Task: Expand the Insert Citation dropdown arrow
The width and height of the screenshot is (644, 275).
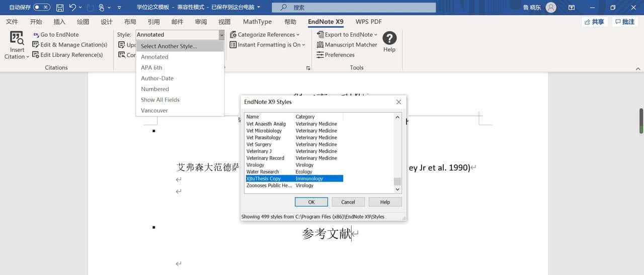Action: coord(27,57)
